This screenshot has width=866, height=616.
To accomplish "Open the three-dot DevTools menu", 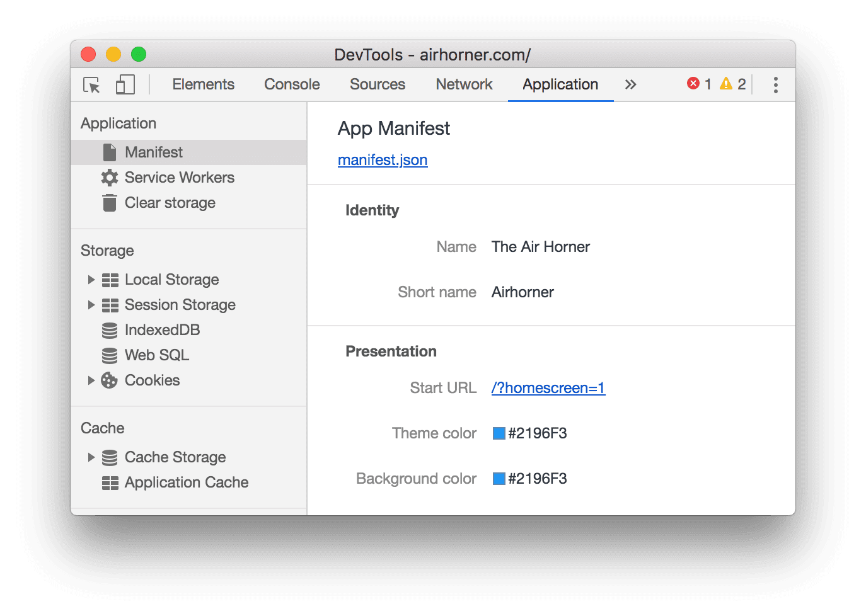I will (775, 84).
